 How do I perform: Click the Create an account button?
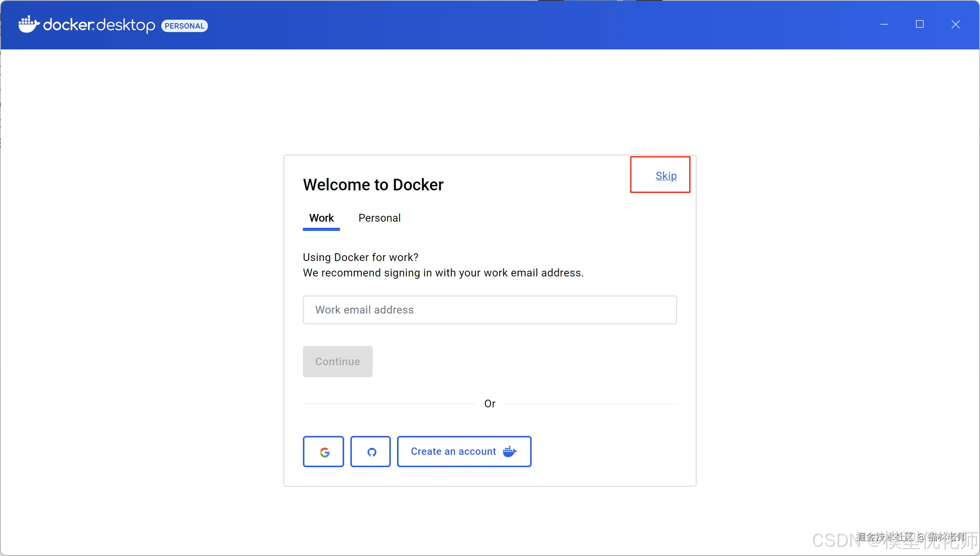(x=453, y=452)
